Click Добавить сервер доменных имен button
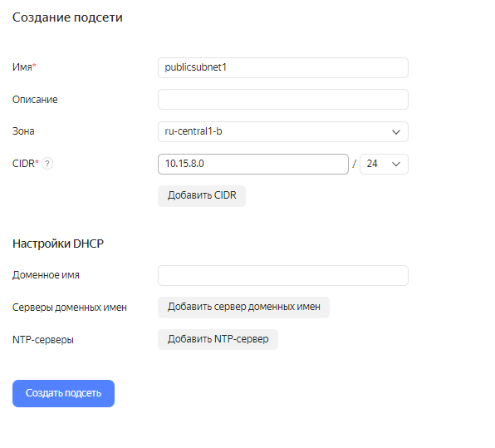The width and height of the screenshot is (495, 448). click(243, 308)
